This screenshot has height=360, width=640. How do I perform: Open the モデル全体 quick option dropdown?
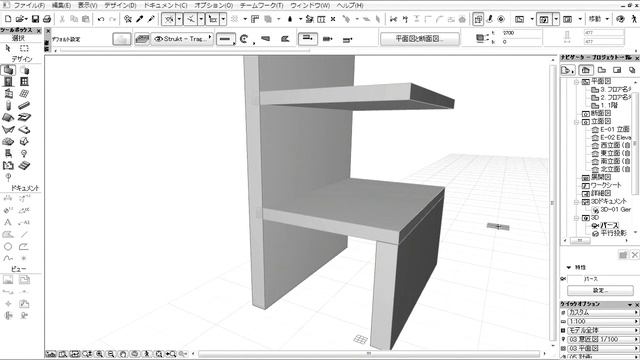602,330
